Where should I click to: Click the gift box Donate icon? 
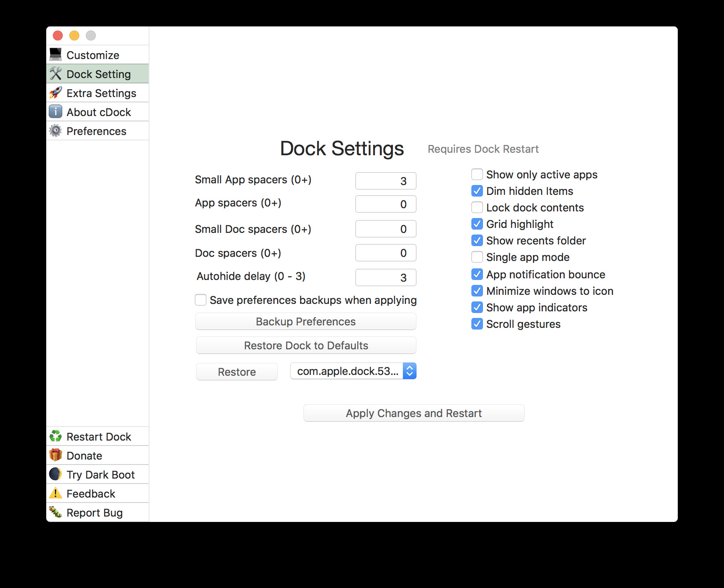pyautogui.click(x=56, y=455)
